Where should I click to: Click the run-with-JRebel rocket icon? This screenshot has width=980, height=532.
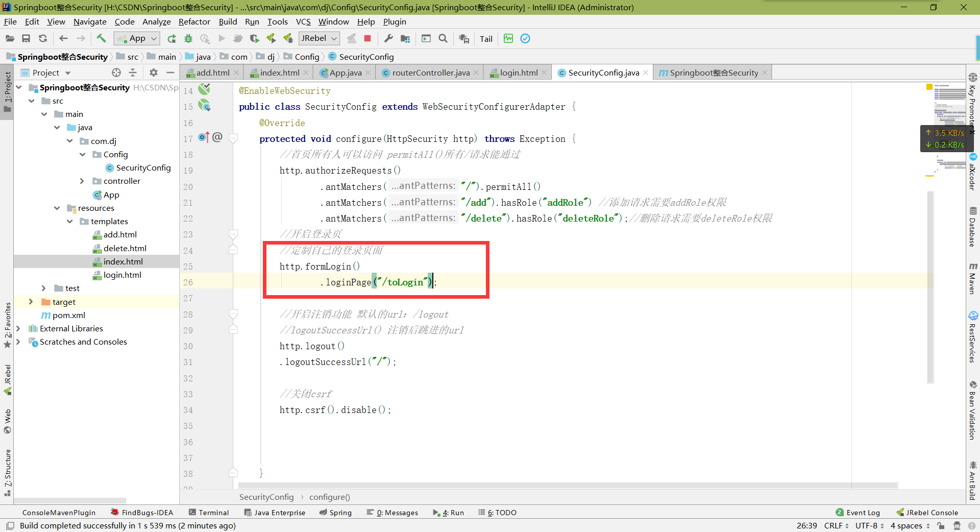[271, 38]
